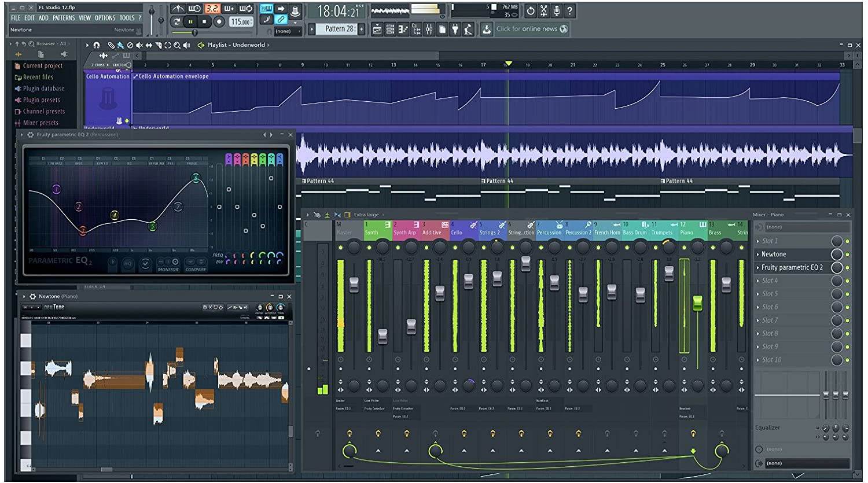
Task: Open the PATTERNS menu
Action: coord(64,18)
